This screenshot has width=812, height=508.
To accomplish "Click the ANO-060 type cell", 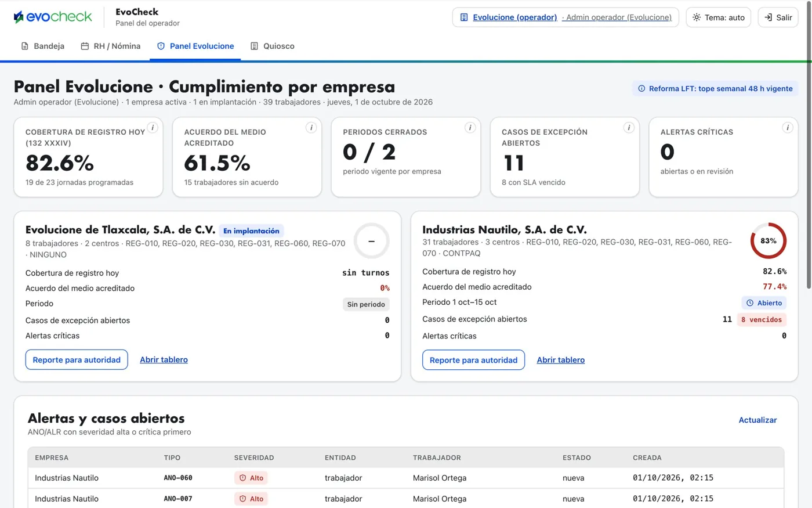I will coord(178,478).
